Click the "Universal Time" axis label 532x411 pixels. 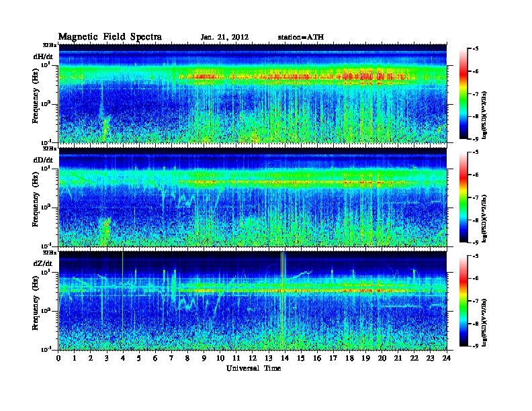coord(254,368)
